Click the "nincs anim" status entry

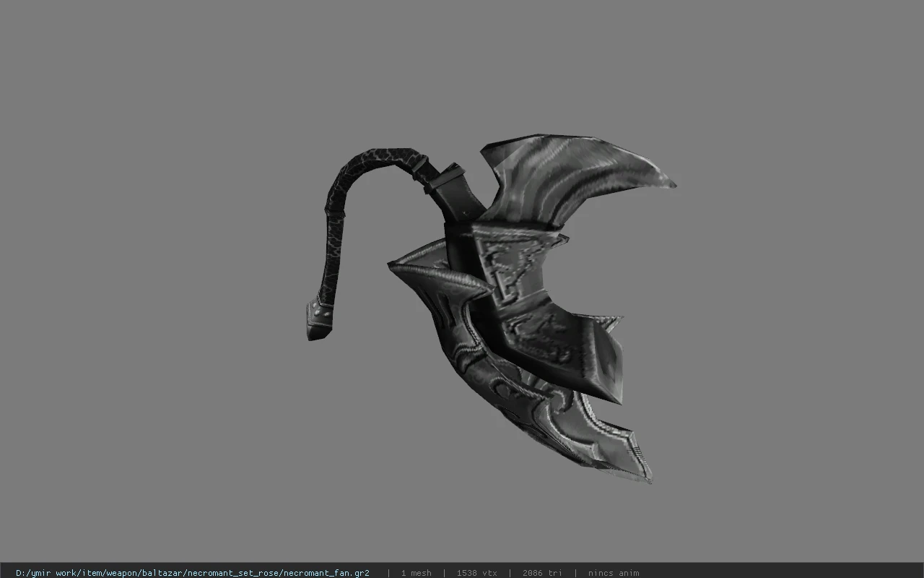pos(614,573)
